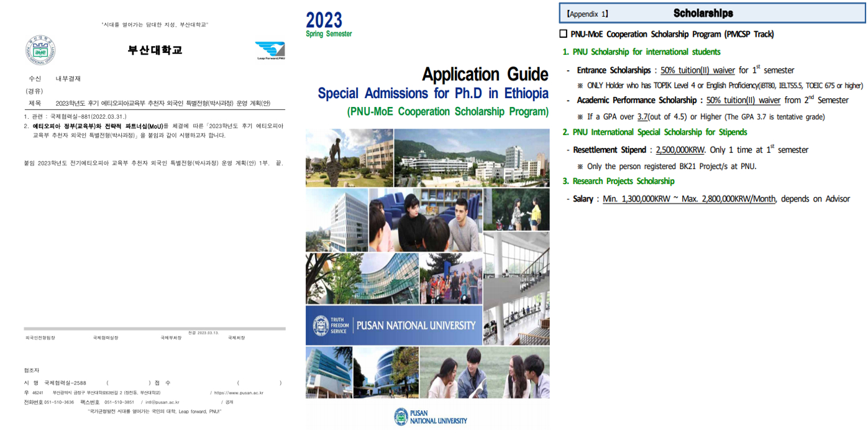Click the 'Special Admissions for Ph.D in Ethiopia' heading
Viewport: 868px width, 437px height.
click(433, 94)
